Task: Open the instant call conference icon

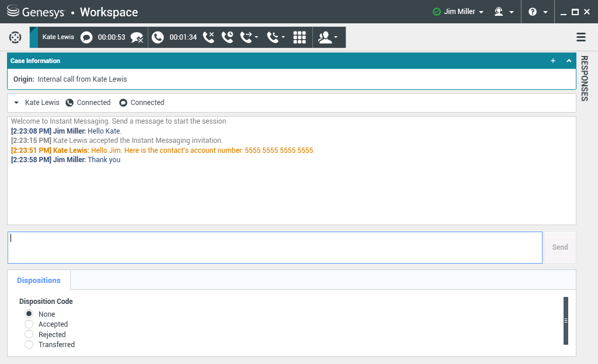Action: coord(273,37)
